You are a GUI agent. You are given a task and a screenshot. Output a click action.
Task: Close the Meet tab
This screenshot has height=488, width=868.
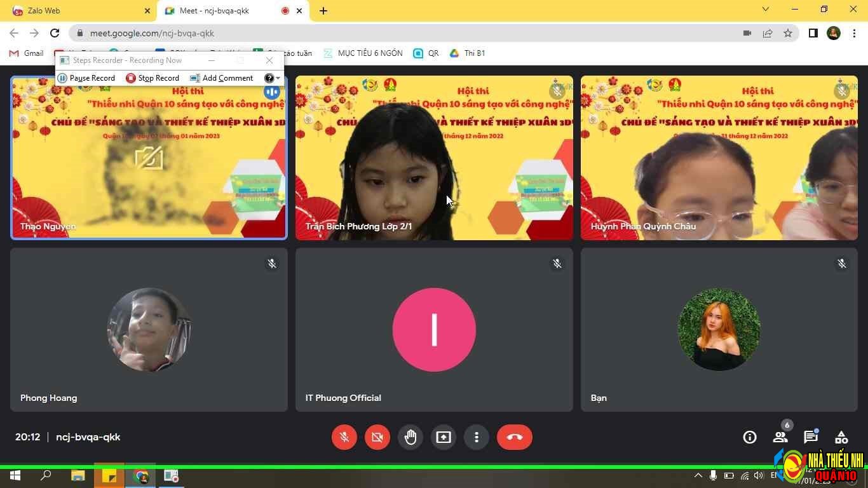point(301,11)
